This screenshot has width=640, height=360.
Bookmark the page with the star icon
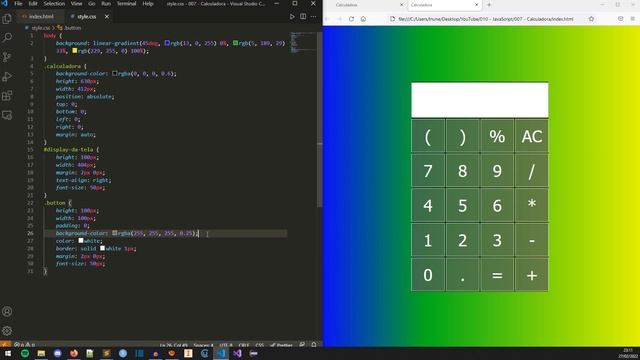(591, 19)
